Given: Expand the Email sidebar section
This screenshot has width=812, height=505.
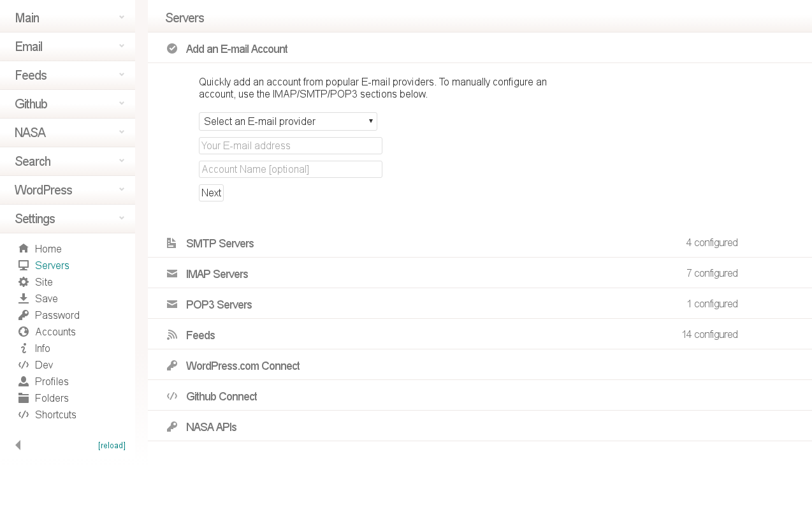Looking at the screenshot, I should coord(67,47).
